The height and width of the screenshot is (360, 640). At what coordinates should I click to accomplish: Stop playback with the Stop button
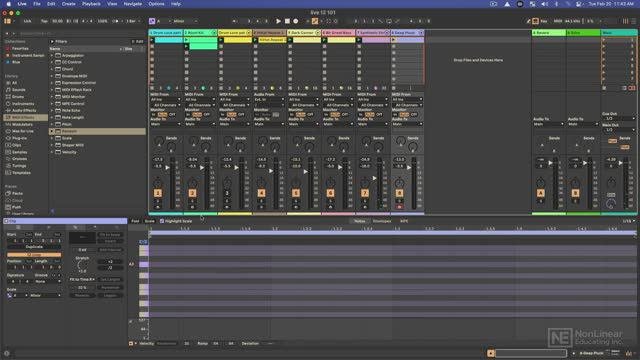[x=287, y=21]
